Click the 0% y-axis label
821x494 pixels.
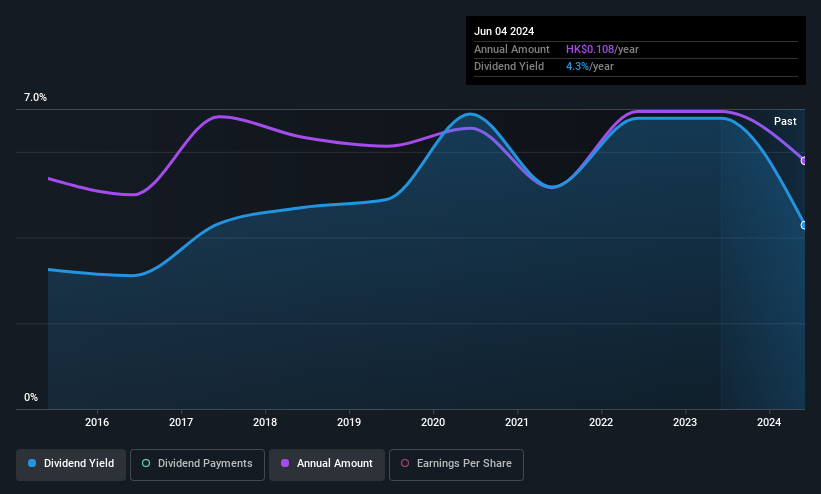pyautogui.click(x=31, y=398)
